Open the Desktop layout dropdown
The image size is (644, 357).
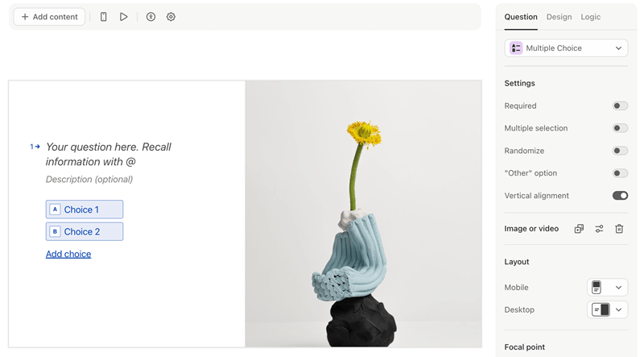(608, 309)
